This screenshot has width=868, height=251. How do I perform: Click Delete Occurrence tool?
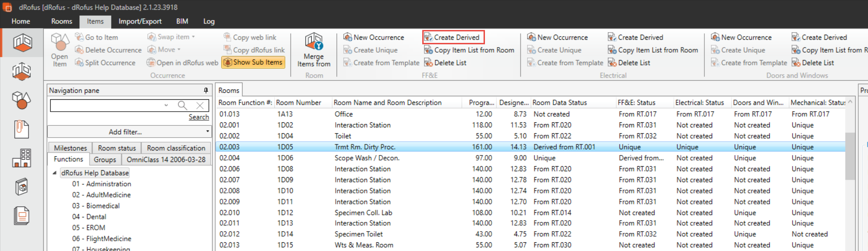pyautogui.click(x=108, y=50)
